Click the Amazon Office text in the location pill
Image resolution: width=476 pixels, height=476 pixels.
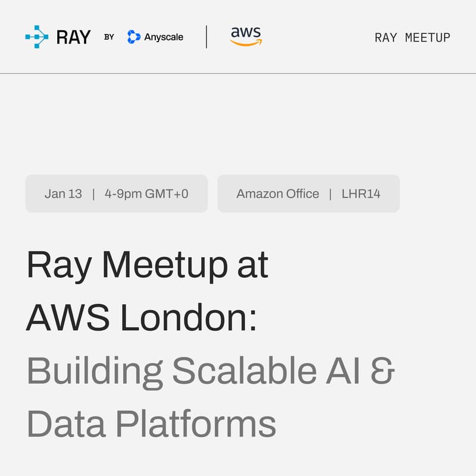coord(277,193)
